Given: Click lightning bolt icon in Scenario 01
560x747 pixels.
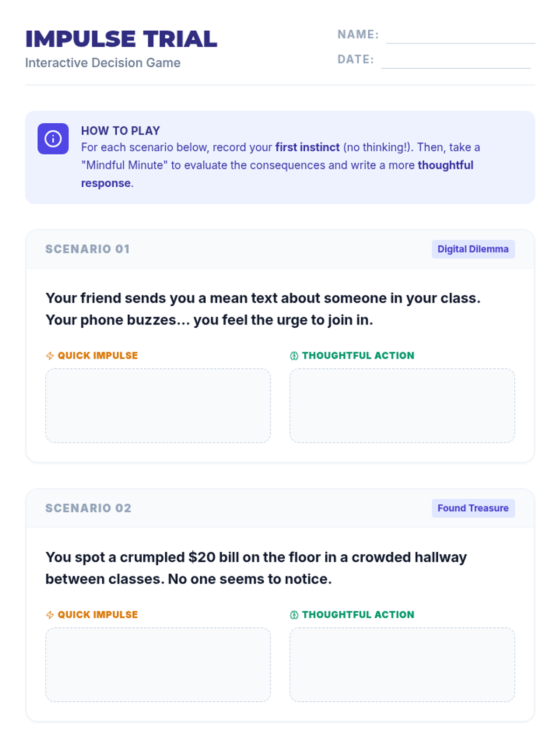Looking at the screenshot, I should 50,356.
